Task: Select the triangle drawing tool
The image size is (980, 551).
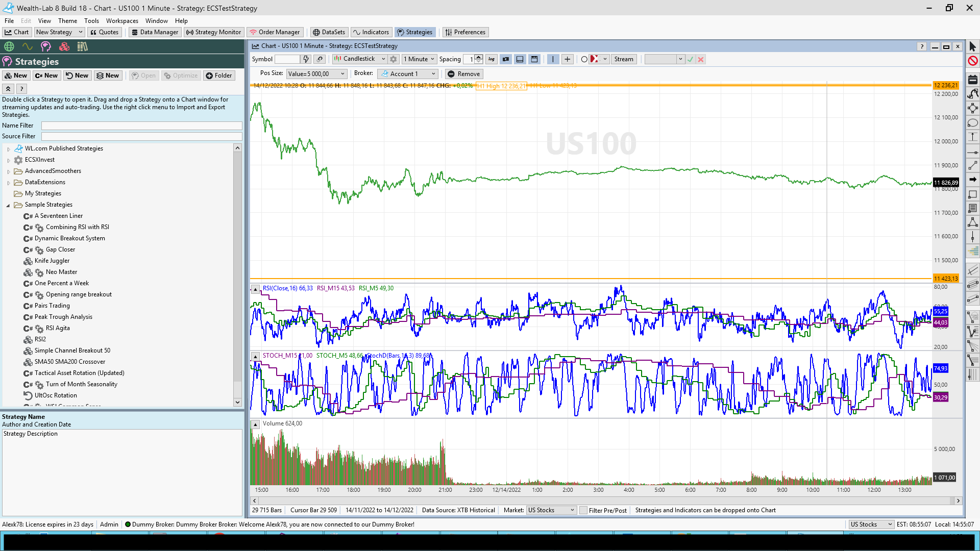Action: click(x=972, y=222)
